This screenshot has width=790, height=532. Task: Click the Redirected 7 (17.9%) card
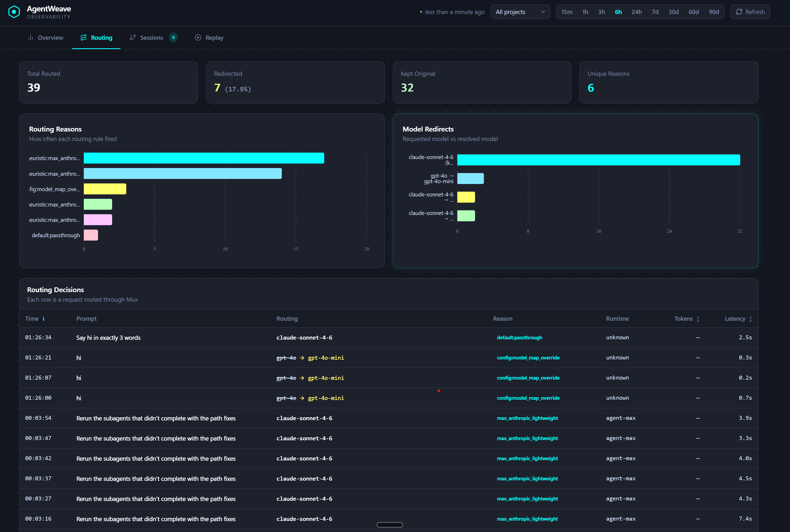[295, 82]
